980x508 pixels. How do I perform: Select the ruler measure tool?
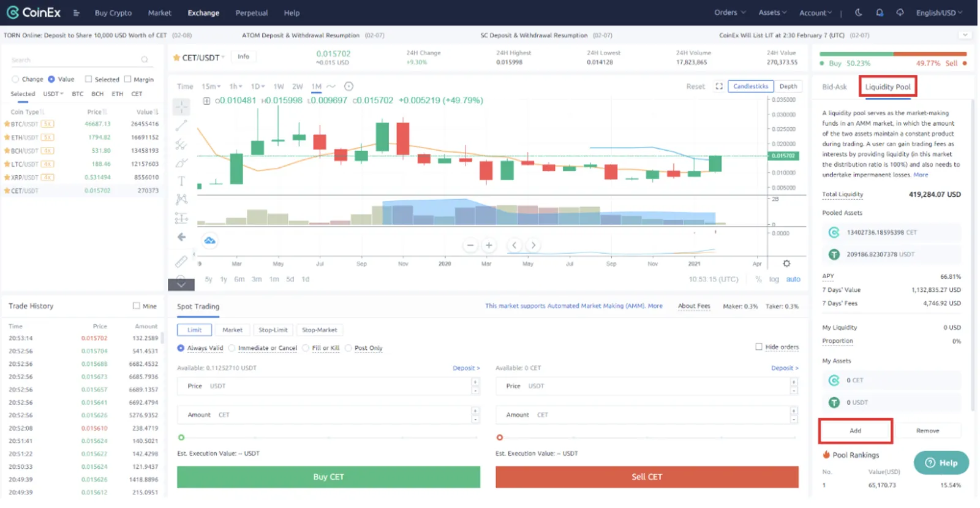(181, 262)
